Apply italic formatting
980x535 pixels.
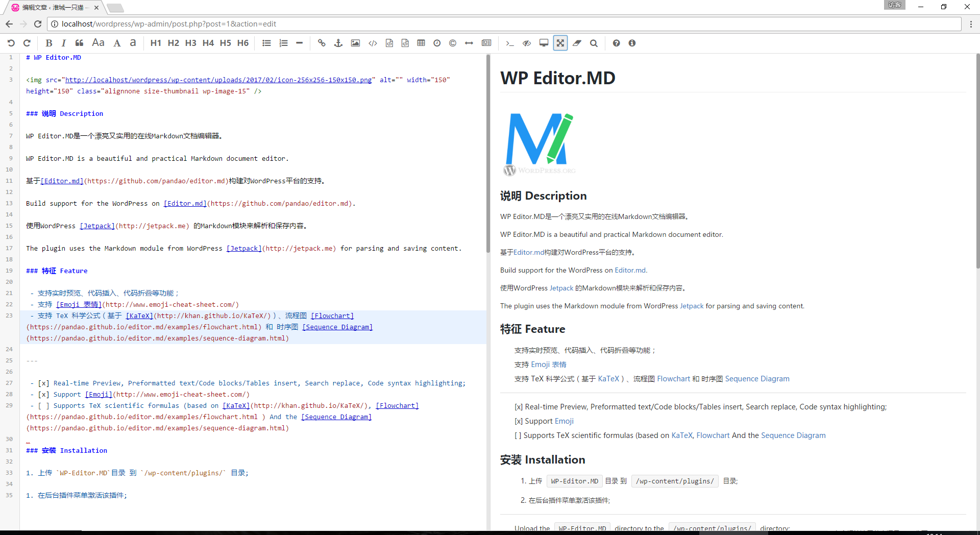[x=64, y=43]
